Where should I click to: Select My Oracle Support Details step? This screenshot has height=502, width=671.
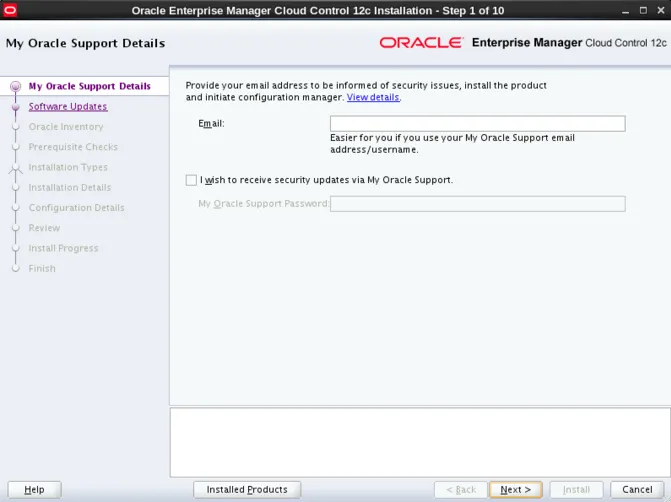[89, 86]
